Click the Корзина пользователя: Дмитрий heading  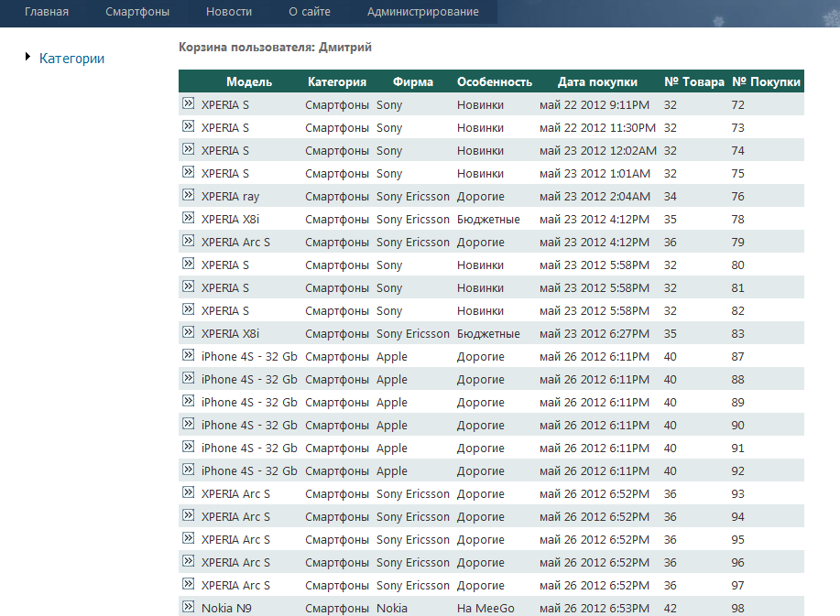coord(275,47)
